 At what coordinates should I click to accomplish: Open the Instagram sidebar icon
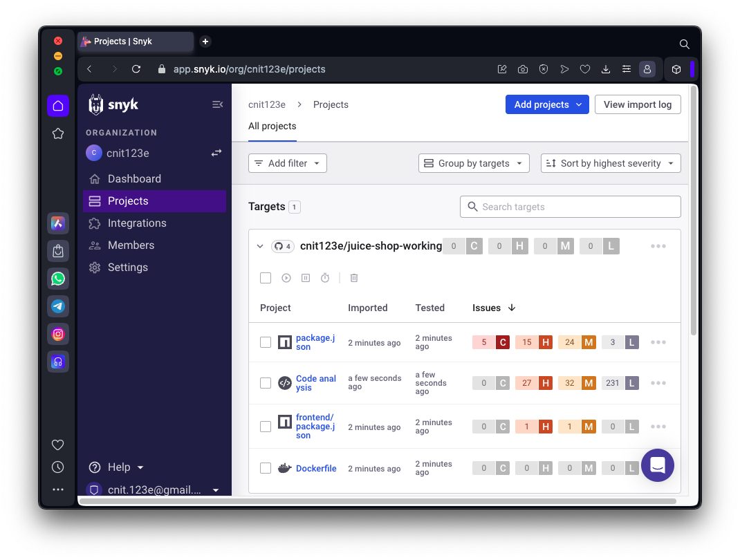coord(58,334)
